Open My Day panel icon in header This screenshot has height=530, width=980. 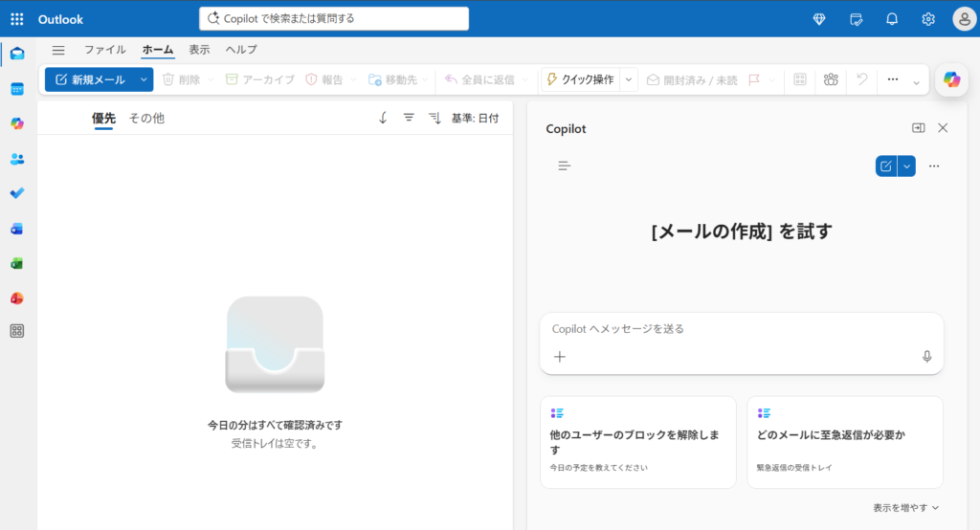[x=856, y=19]
